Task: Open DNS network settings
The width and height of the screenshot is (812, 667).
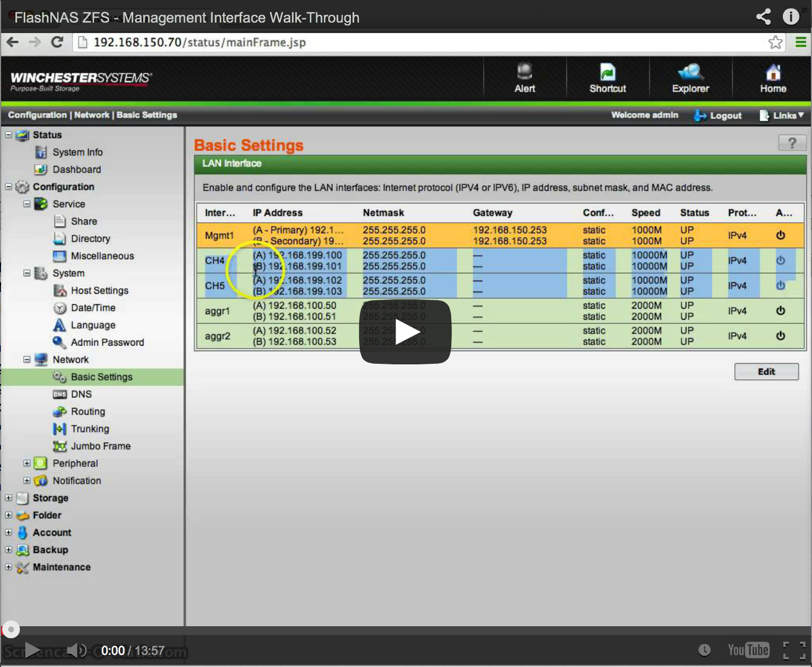Action: [x=81, y=394]
